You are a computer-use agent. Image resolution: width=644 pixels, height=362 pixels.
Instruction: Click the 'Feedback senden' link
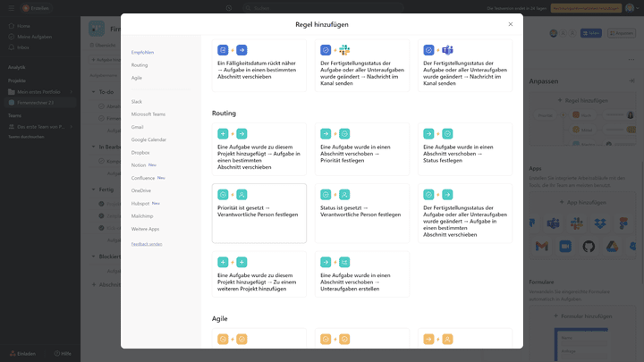(x=147, y=244)
